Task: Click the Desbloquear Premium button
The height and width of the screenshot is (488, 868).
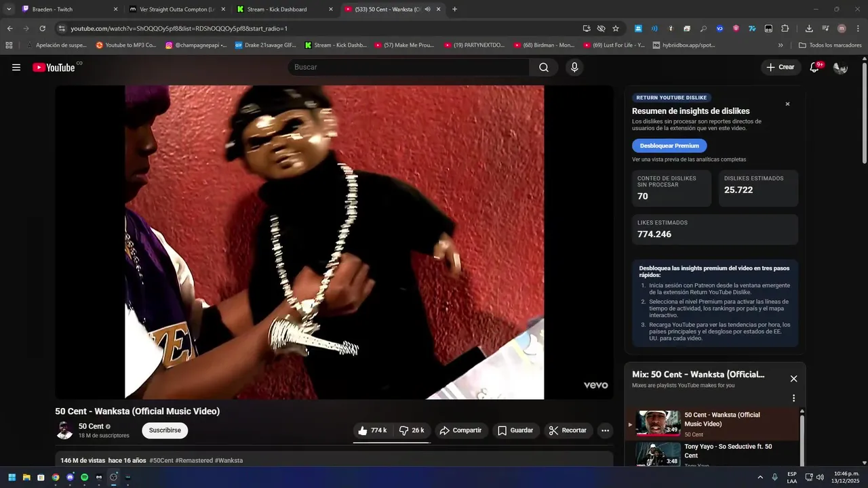Action: coord(669,146)
